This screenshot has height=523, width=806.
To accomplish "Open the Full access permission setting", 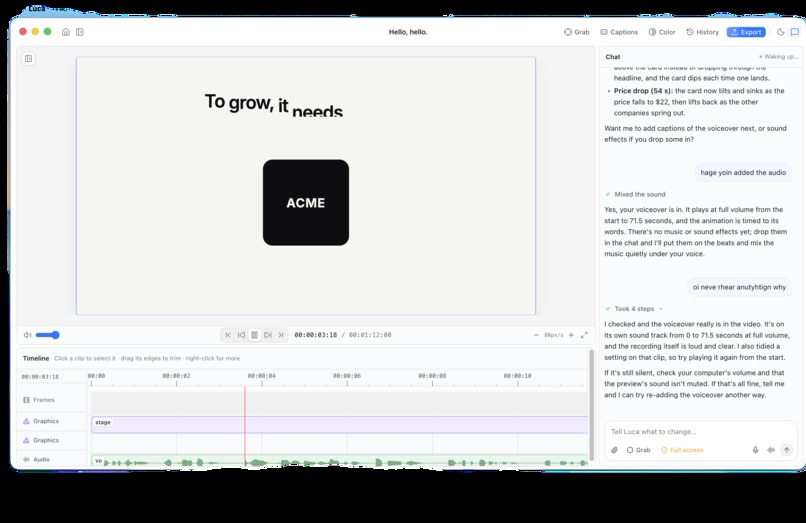I will click(682, 450).
